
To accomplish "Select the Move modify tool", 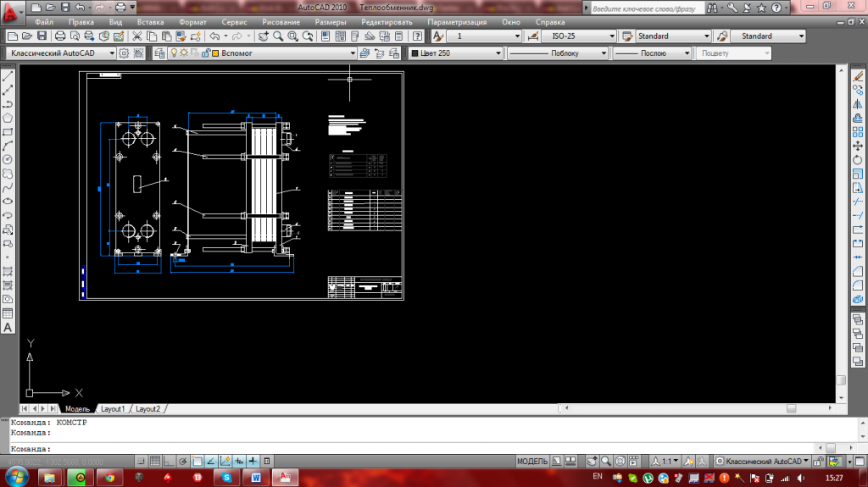I will [x=858, y=146].
